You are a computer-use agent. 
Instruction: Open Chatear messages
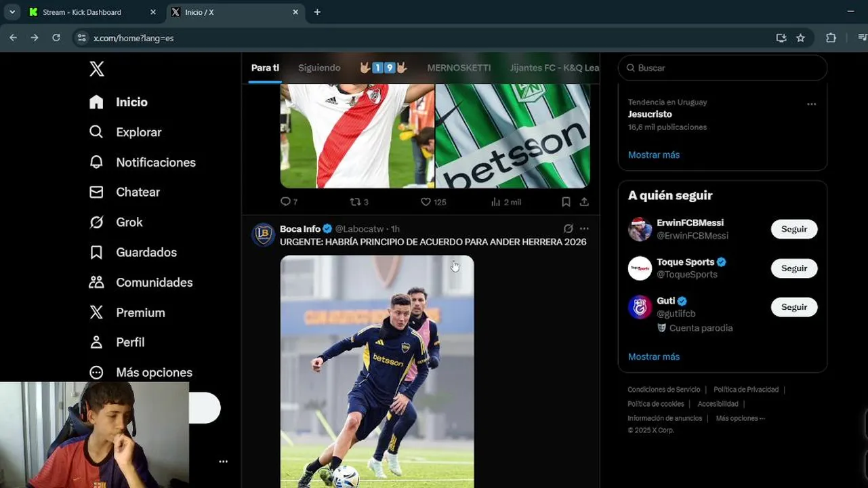click(125, 192)
